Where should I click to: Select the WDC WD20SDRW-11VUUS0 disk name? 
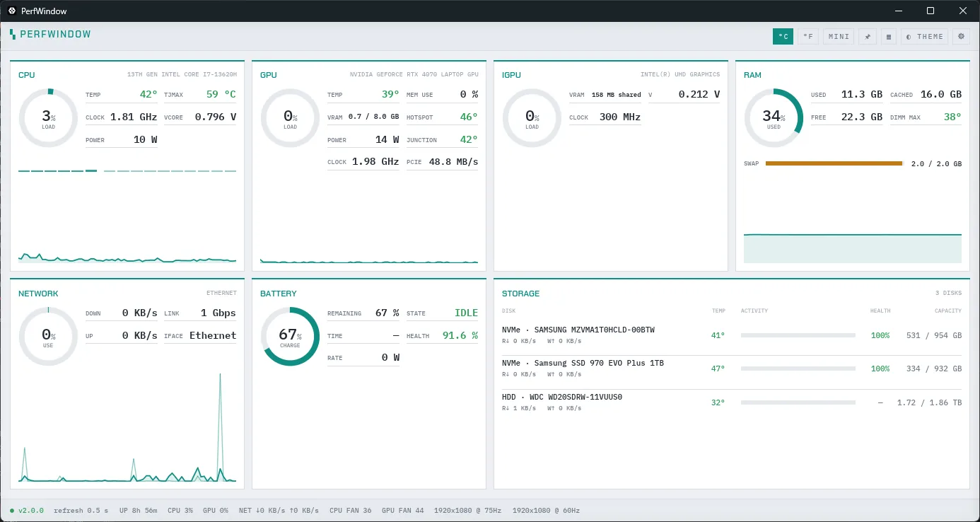click(562, 397)
